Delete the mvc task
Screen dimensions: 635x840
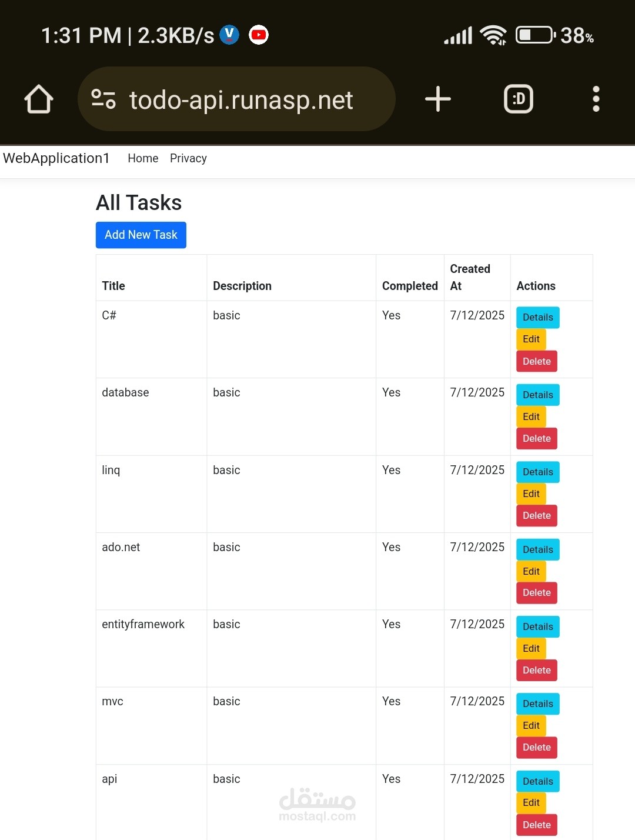[x=537, y=747]
